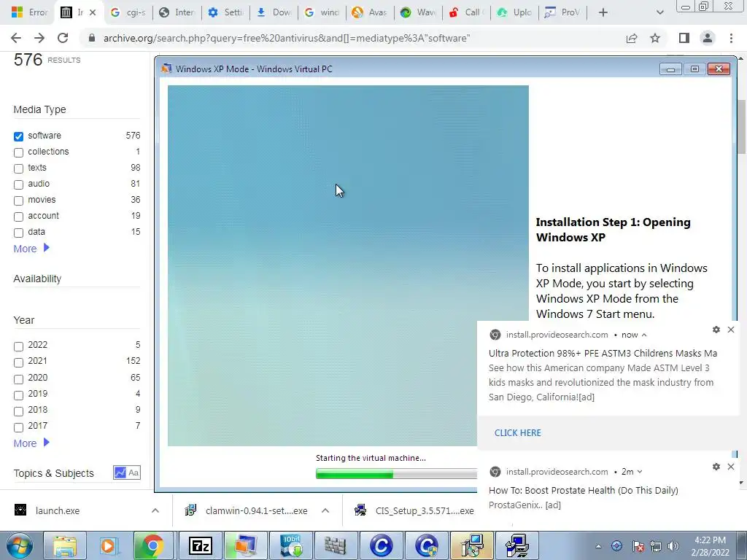Check the 2021 year filter

18,362
